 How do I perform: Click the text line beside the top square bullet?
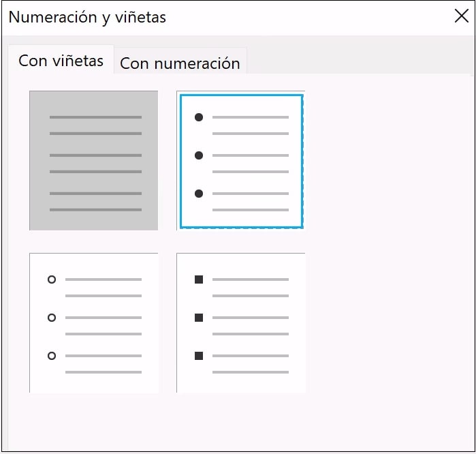(251, 279)
